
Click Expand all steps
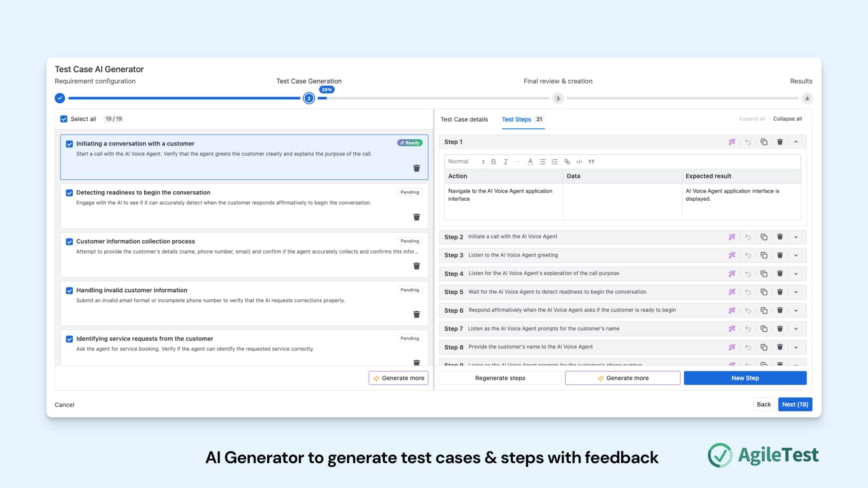(x=752, y=119)
